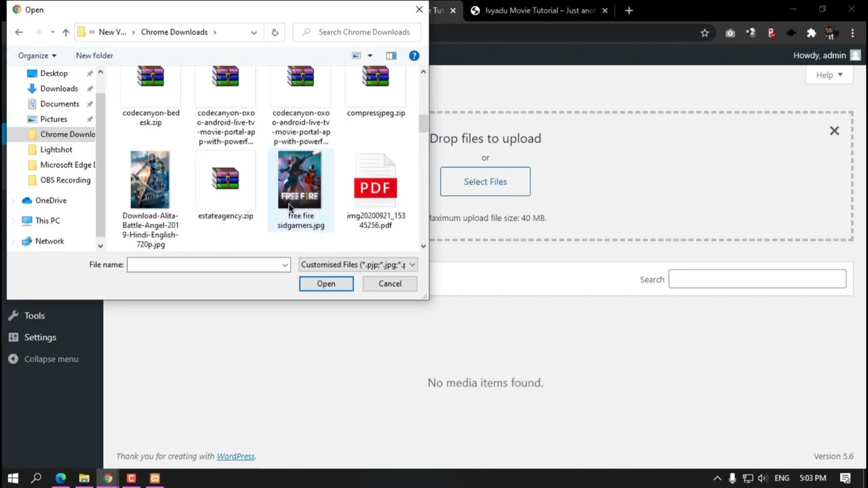Show hidden system tray icons

(717, 478)
